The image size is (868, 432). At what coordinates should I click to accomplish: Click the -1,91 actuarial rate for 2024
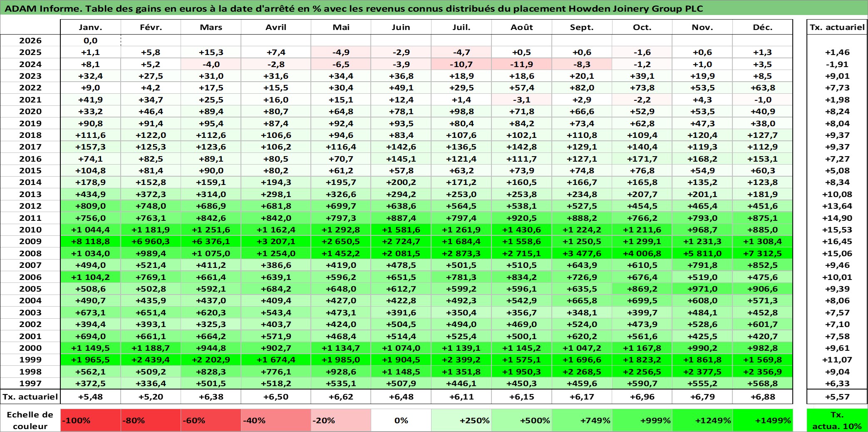[x=837, y=64]
